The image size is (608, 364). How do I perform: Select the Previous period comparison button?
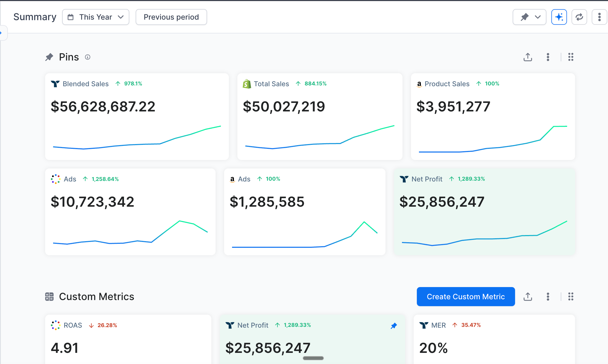click(x=171, y=17)
